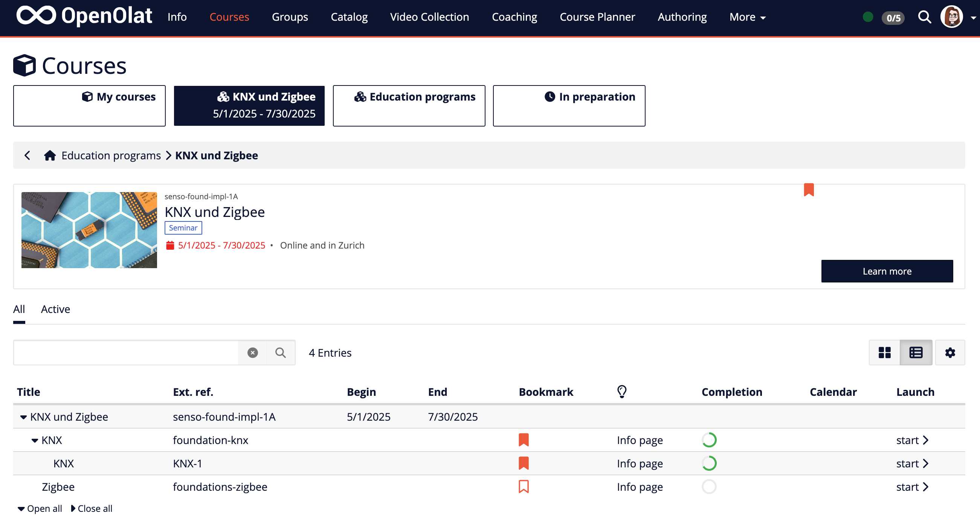The image size is (980, 525).
Task: Click the search magnifier next to filter field
Action: click(x=281, y=352)
